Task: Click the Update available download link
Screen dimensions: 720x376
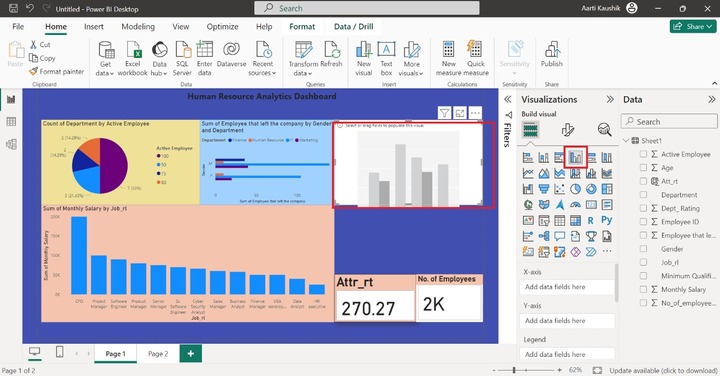Action: [663, 370]
